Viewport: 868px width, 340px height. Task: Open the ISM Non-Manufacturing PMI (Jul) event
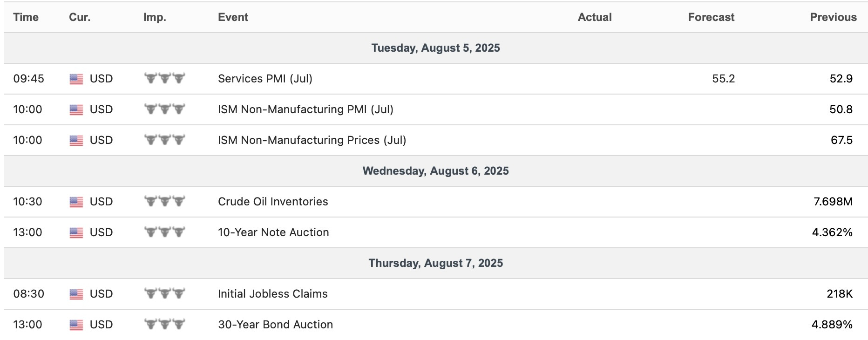305,109
